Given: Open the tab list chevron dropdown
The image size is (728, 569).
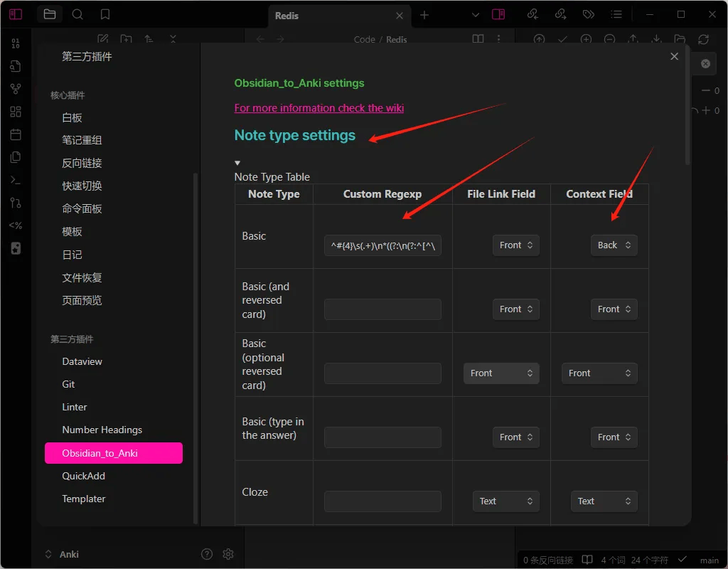Looking at the screenshot, I should 476,15.
